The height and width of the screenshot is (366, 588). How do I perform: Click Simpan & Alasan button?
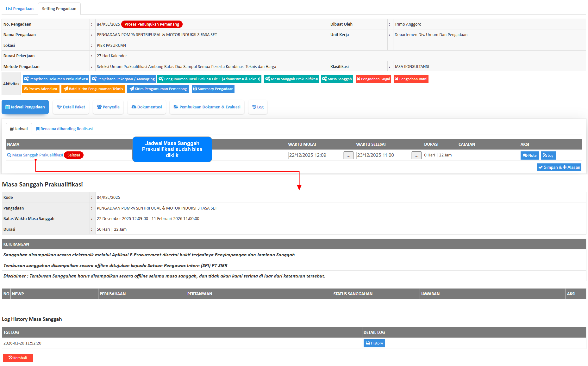(x=559, y=168)
